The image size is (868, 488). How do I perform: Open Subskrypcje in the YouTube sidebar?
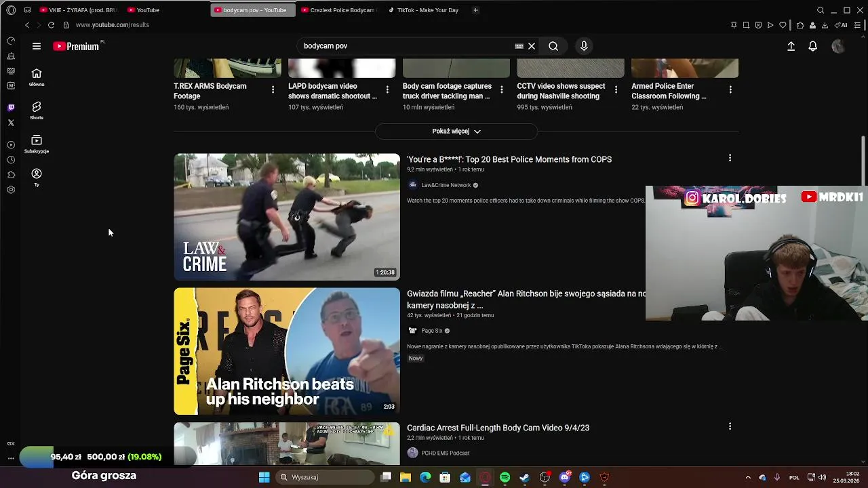click(x=37, y=144)
